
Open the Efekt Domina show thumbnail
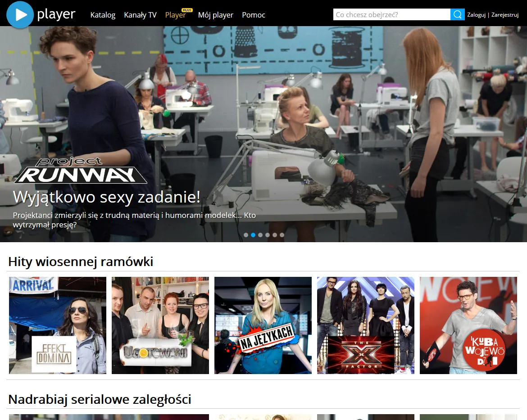tap(58, 325)
